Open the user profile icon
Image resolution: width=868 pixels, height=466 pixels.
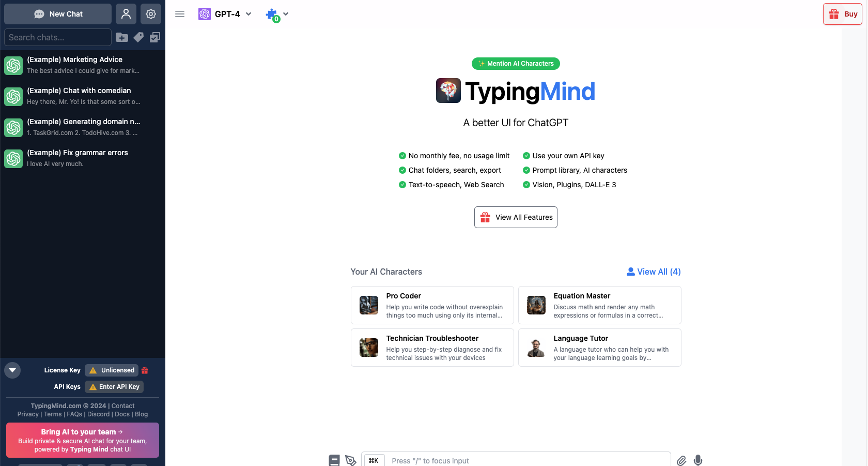(x=126, y=14)
